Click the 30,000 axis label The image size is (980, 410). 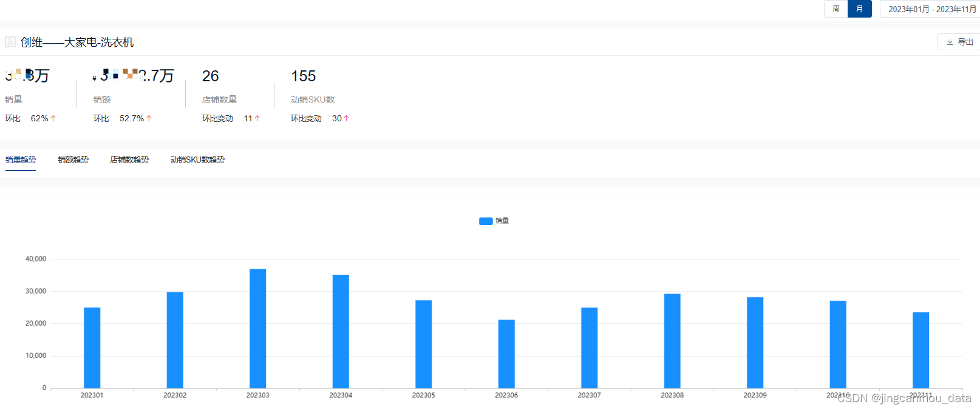tap(36, 291)
